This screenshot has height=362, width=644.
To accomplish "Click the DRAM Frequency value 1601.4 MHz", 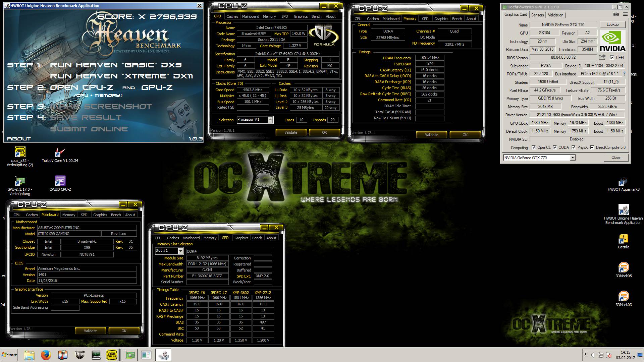I will 430,58.
